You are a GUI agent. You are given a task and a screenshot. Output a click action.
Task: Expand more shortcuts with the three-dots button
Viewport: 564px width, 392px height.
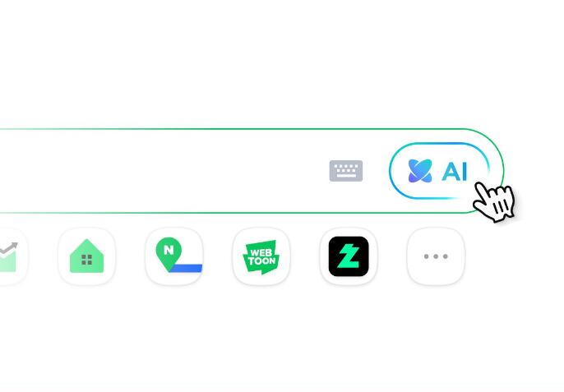point(436,256)
